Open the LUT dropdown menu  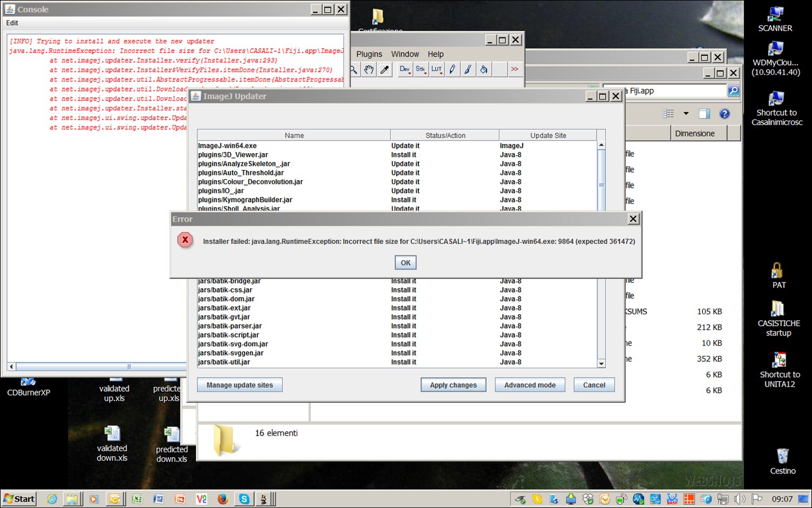click(436, 69)
